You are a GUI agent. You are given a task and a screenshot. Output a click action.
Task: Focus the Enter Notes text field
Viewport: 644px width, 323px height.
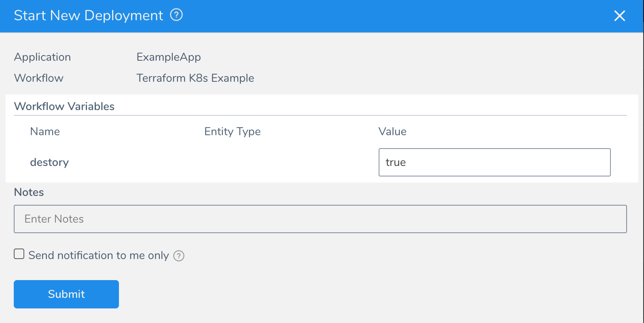pyautogui.click(x=320, y=219)
